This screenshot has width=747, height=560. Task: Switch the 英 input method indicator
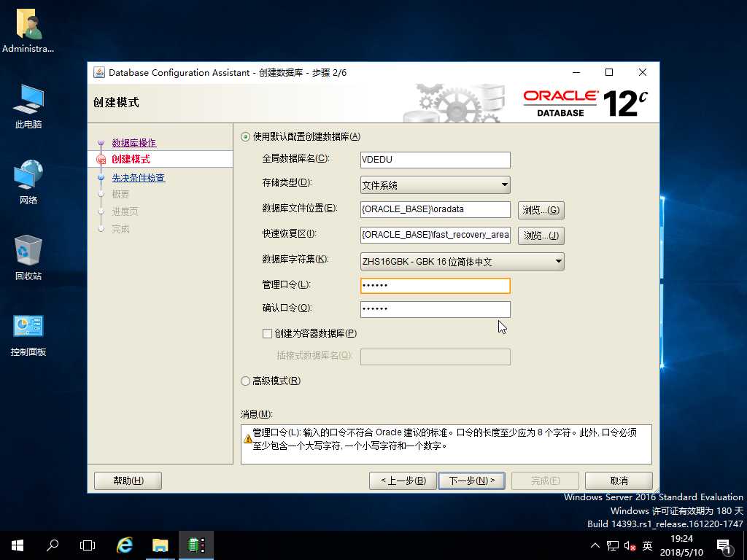647,545
